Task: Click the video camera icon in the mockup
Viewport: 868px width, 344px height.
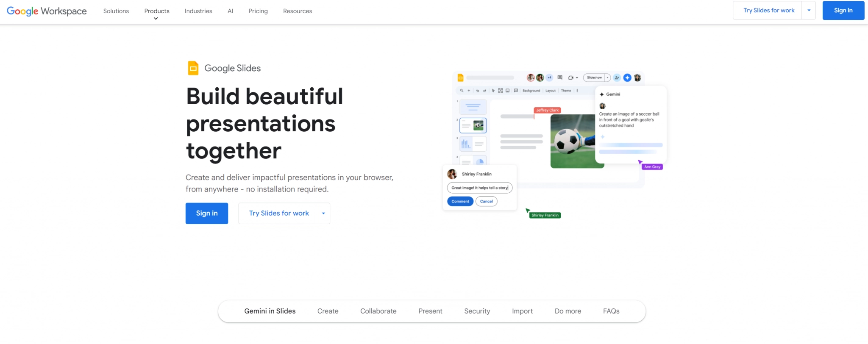Action: pos(571,78)
